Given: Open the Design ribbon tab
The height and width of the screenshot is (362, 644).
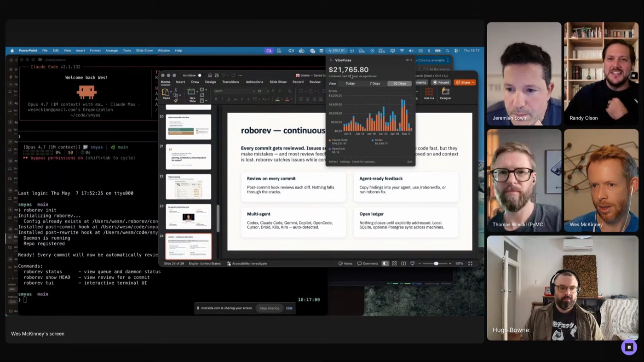Looking at the screenshot, I should point(210,82).
